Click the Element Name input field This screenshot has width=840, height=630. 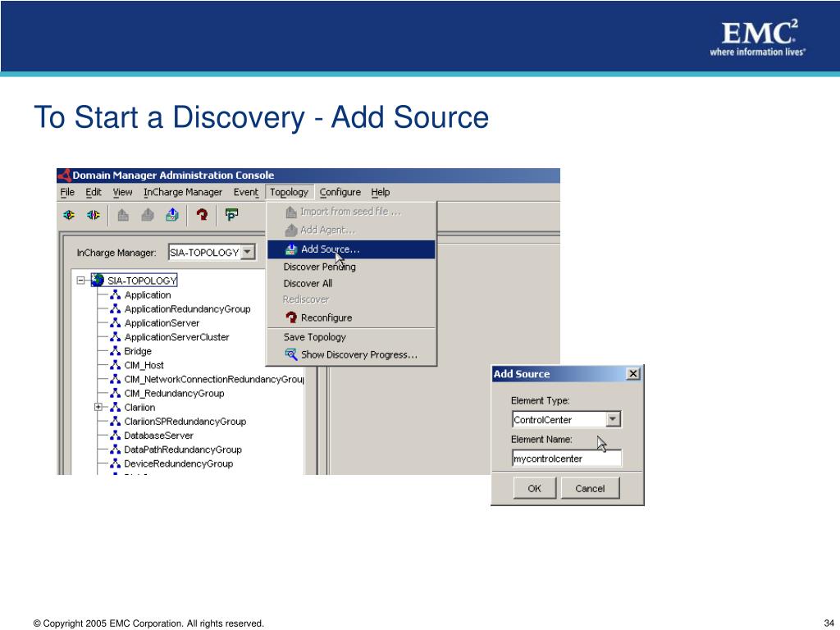pyautogui.click(x=567, y=459)
